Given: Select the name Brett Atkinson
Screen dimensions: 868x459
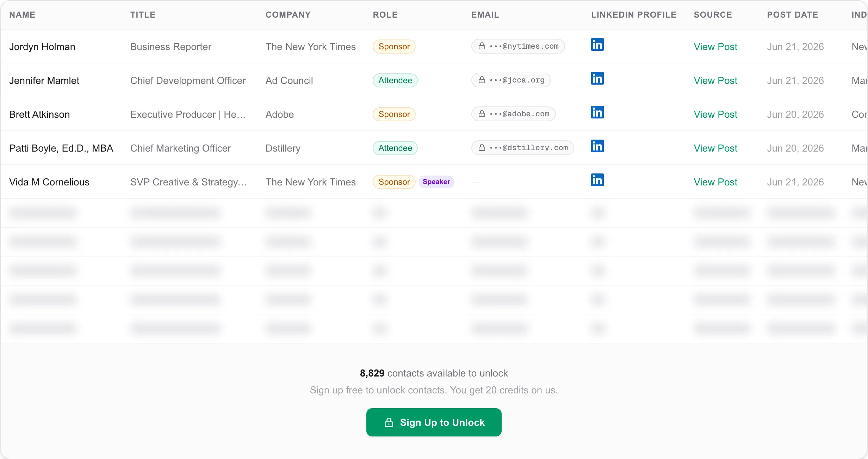Looking at the screenshot, I should pyautogui.click(x=39, y=114).
